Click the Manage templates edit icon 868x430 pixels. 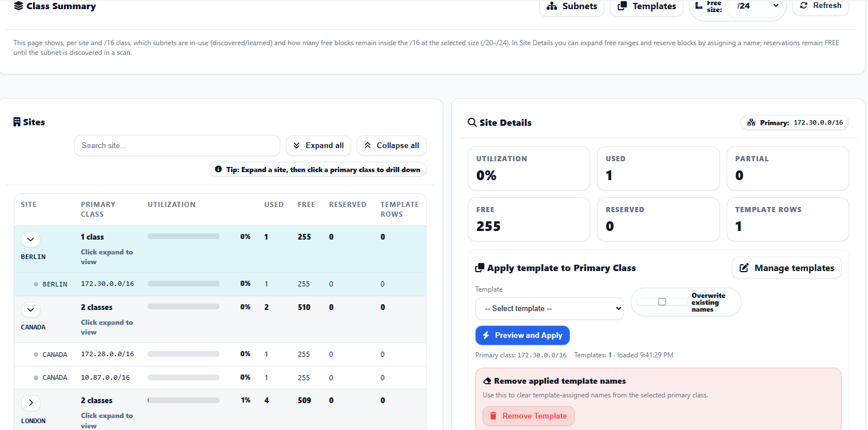pos(744,268)
